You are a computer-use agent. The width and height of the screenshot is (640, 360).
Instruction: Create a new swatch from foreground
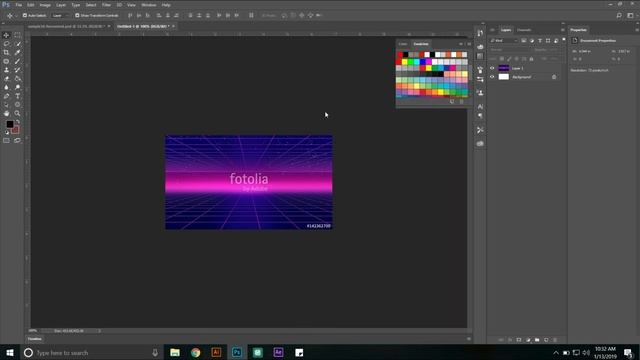(452, 102)
